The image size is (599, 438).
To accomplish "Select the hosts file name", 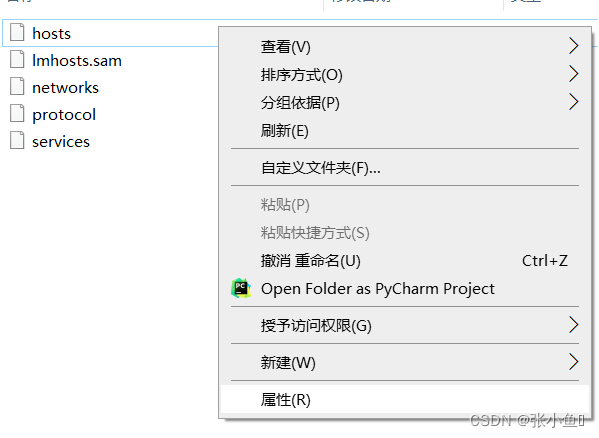I will (x=52, y=34).
